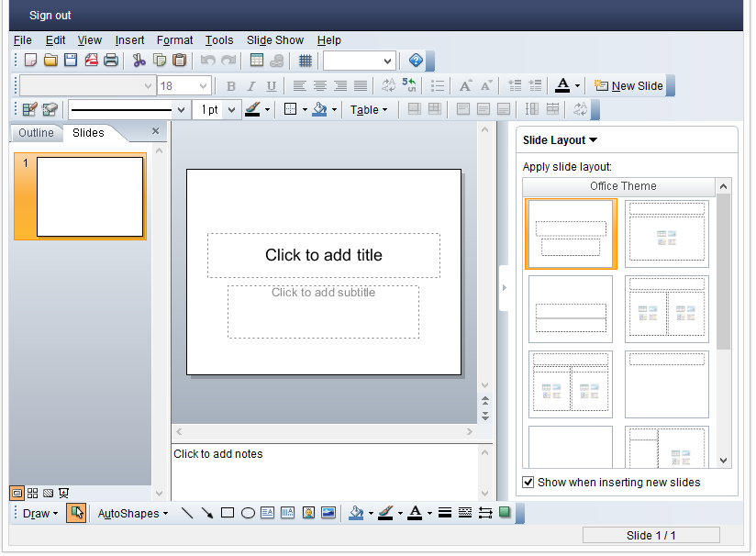Toggle Underline formatting button
Image resolution: width=756 pixels, height=556 pixels.
272,86
